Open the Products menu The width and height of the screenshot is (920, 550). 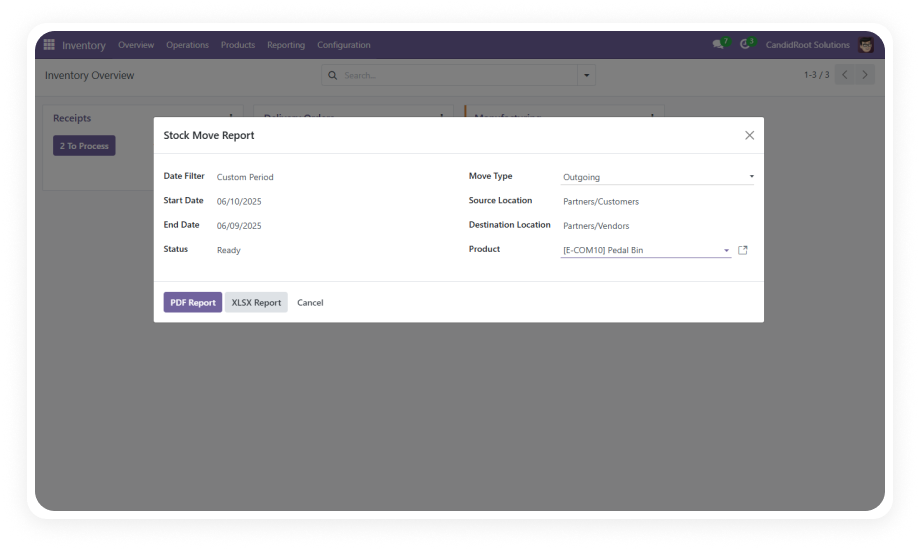tap(238, 45)
